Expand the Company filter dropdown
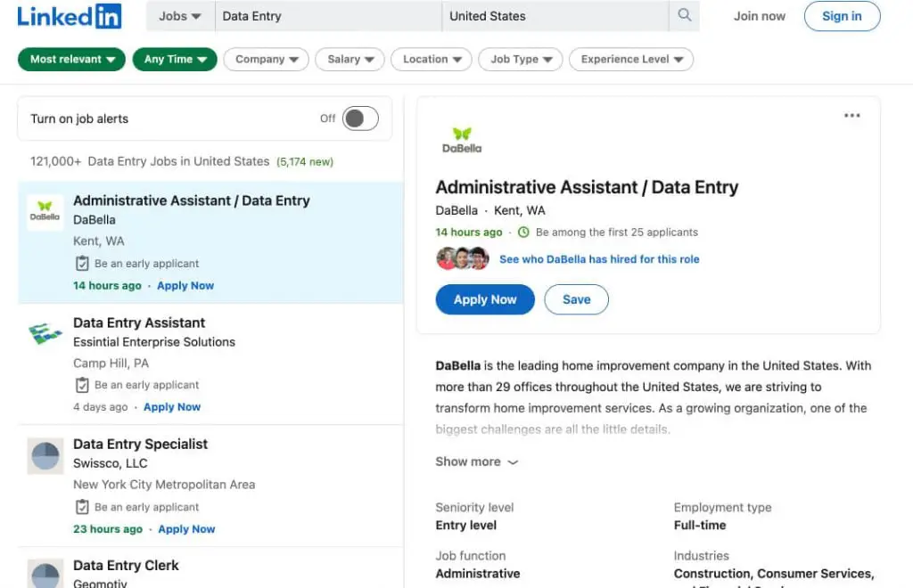This screenshot has height=588, width=913. click(266, 60)
